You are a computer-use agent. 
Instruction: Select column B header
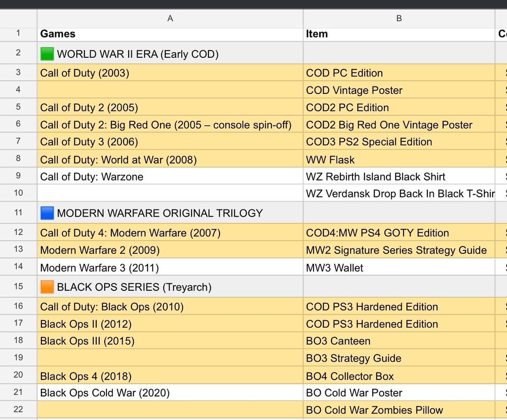(399, 18)
